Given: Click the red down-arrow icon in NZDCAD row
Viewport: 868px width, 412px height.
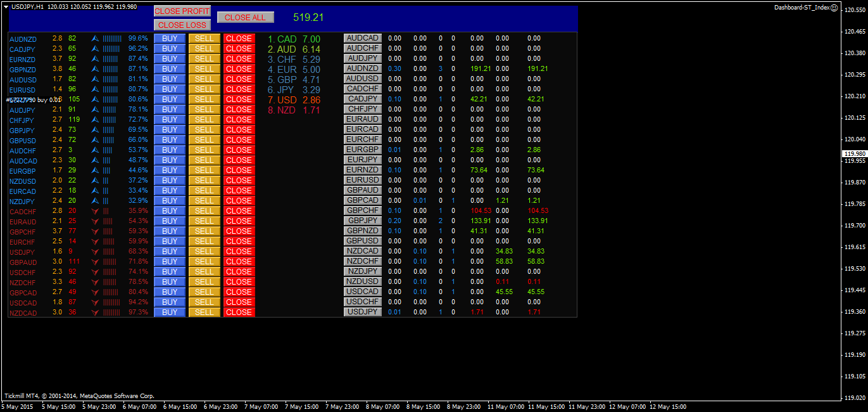Looking at the screenshot, I should coord(96,312).
